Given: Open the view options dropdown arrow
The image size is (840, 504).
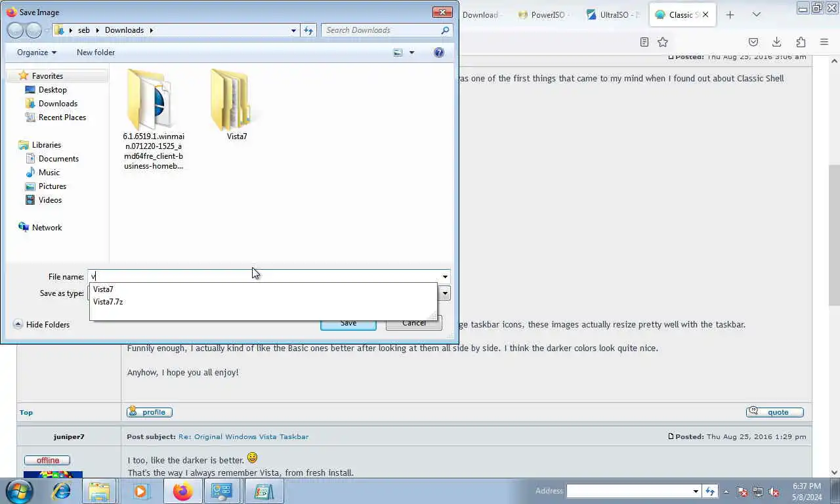Looking at the screenshot, I should click(412, 52).
